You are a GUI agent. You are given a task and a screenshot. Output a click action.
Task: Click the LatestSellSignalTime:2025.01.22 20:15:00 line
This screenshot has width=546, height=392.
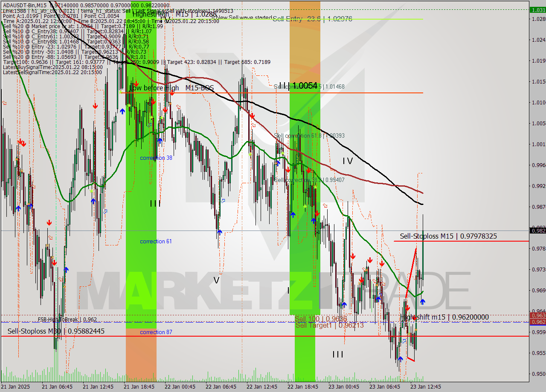pyautogui.click(x=52, y=72)
